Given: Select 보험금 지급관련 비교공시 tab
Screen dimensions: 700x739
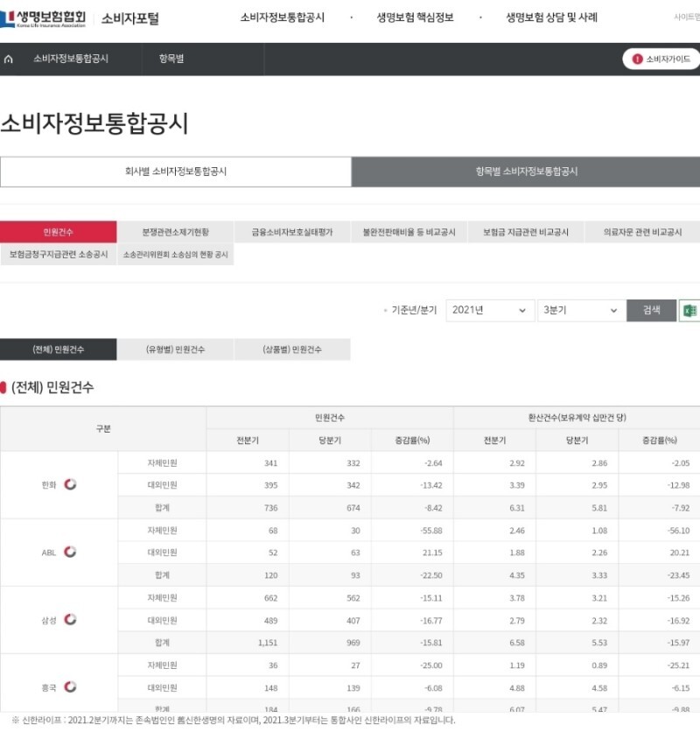Looking at the screenshot, I should [x=526, y=232].
